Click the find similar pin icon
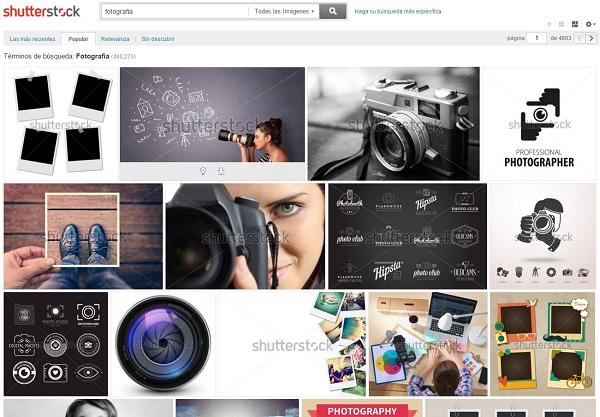Screen dimensions: 600x417 coord(203,171)
